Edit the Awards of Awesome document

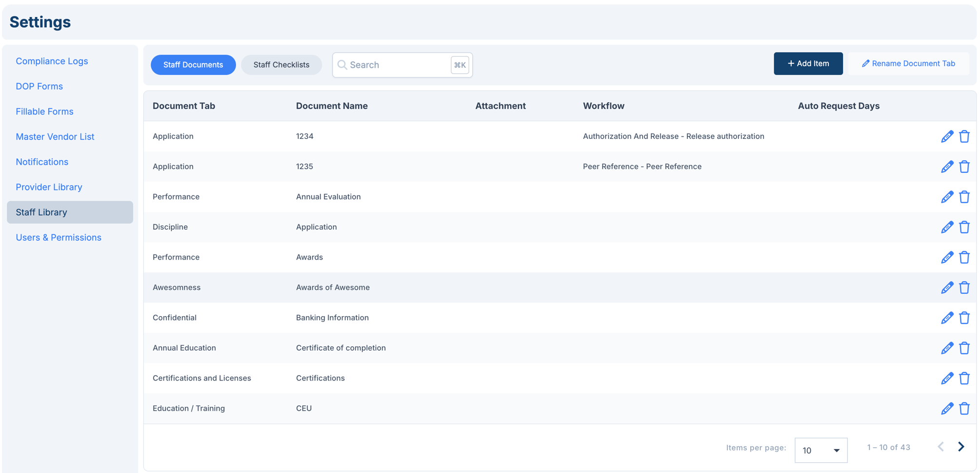pos(947,287)
